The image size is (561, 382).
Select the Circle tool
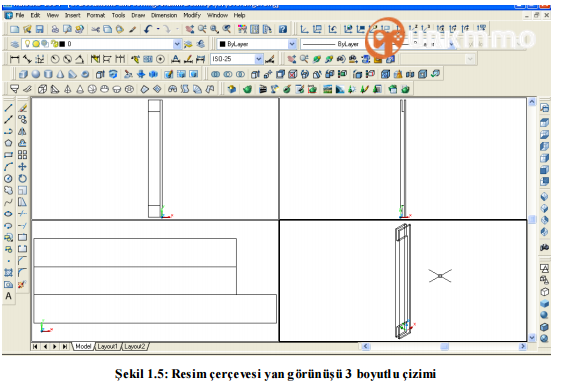click(x=9, y=178)
